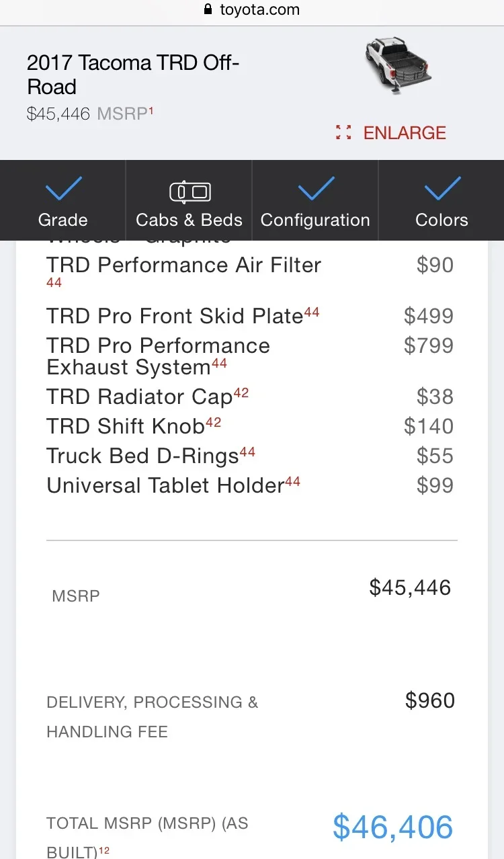Tap the toyota.com address bar
Screen dimensions: 504x859
(x=259, y=10)
